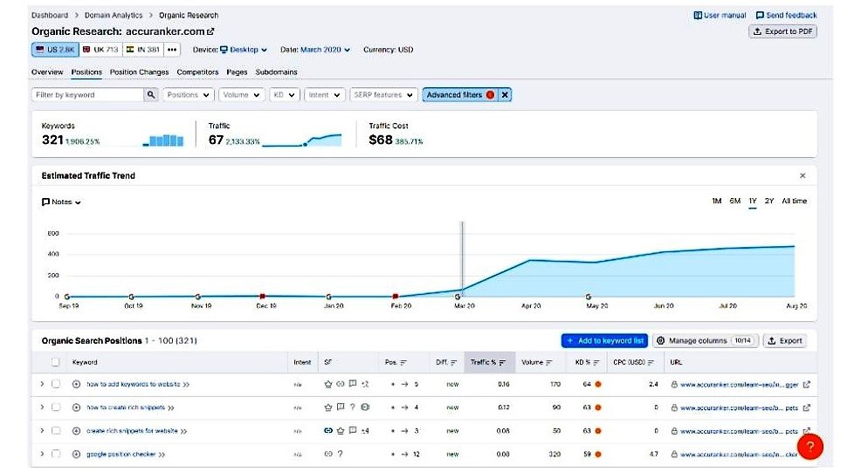The height and width of the screenshot is (472, 868).
Task: Open the Volume filter dropdown
Action: coord(241,94)
